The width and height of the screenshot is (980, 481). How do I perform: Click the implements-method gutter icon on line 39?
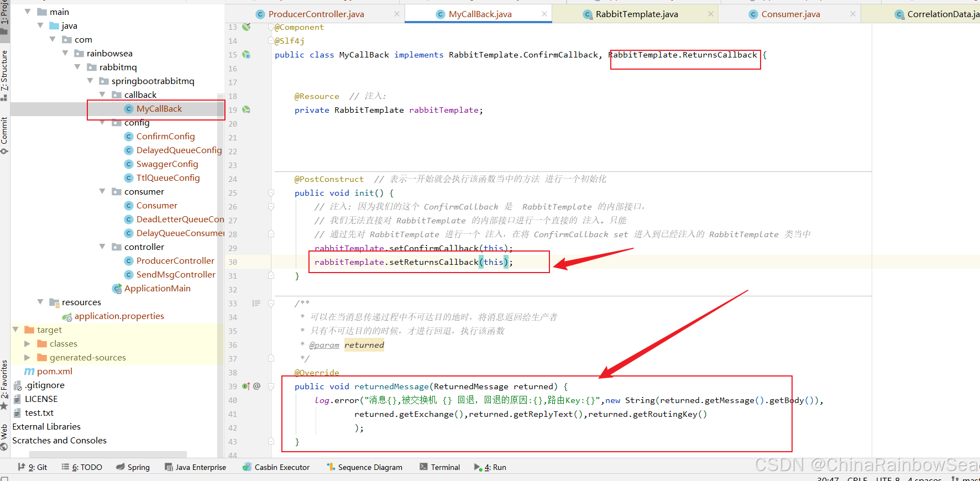click(x=246, y=386)
